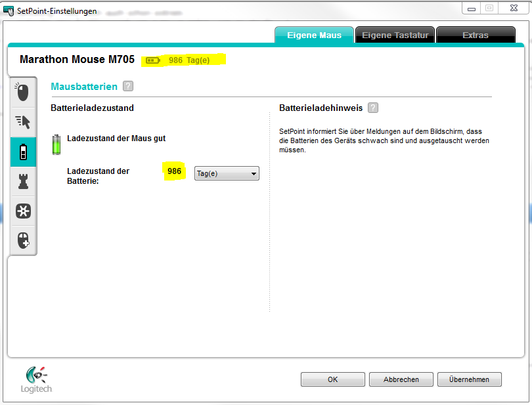Open mouse button settings sidebar icon
Screen dimensions: 532x405
coord(23,93)
